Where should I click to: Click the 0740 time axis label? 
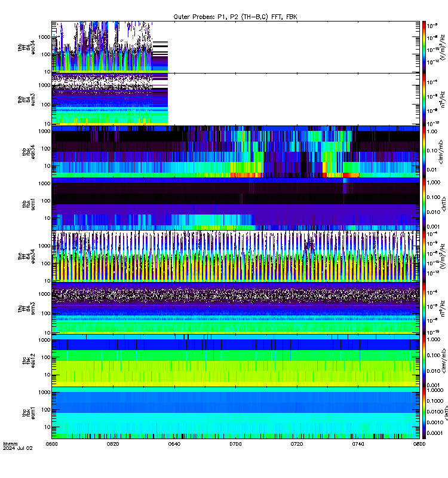pyautogui.click(x=358, y=444)
